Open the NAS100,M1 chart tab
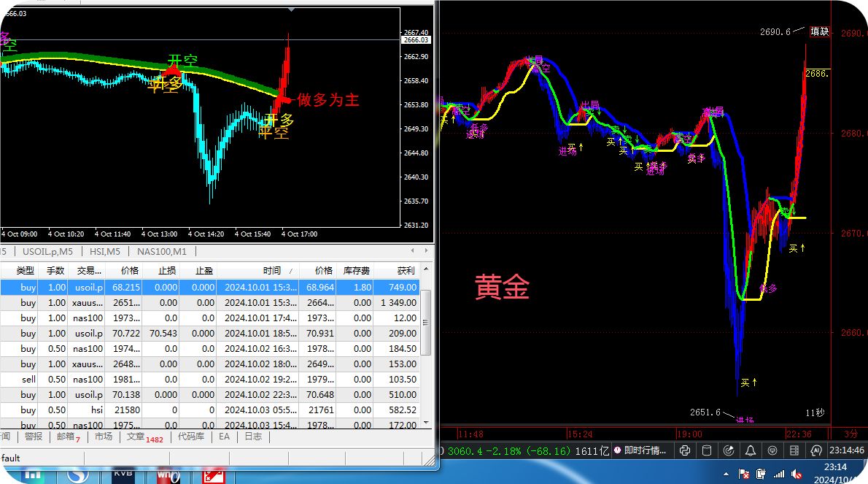The height and width of the screenshot is (484, 868). click(x=162, y=251)
